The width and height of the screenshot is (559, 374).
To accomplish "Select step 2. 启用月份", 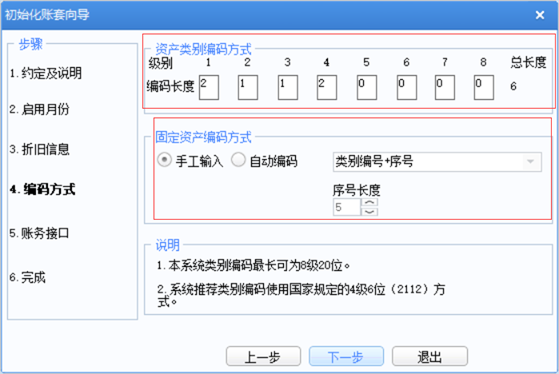I will [x=39, y=109].
